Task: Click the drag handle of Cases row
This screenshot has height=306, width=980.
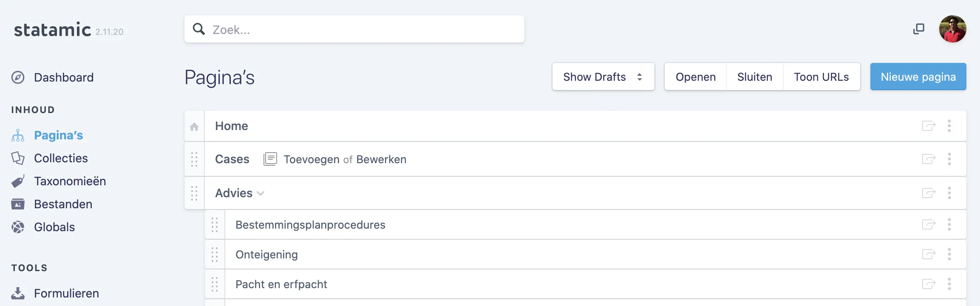Action: click(194, 159)
